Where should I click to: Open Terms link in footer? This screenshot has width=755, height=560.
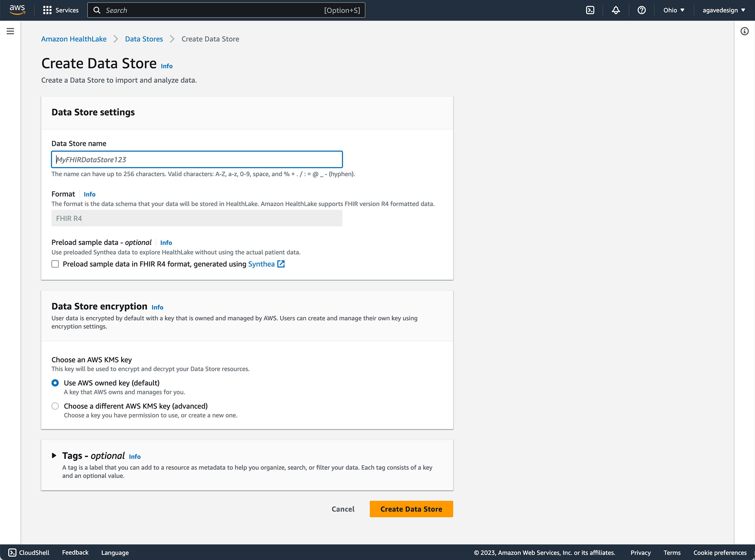(672, 553)
